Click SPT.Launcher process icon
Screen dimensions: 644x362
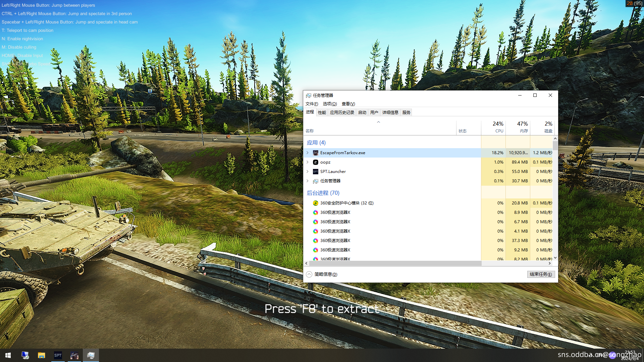pyautogui.click(x=315, y=172)
